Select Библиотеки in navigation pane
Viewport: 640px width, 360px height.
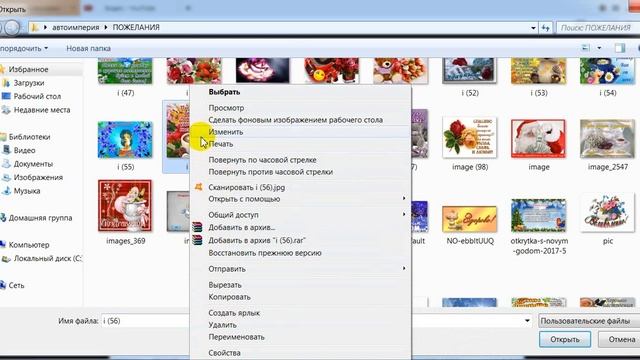tap(29, 137)
